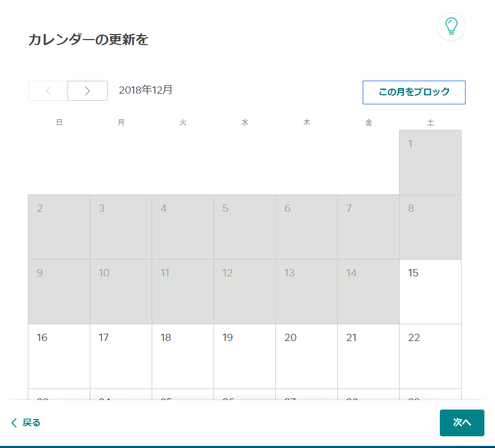
Task: Click the 戻る back link
Action: pos(26,422)
